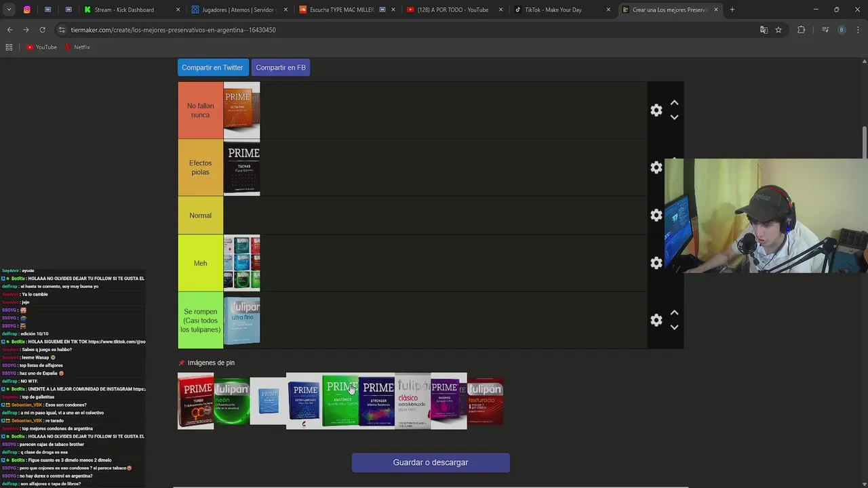868x488 pixels.
Task: Select multi-box image in Meh tier
Action: pos(241,263)
